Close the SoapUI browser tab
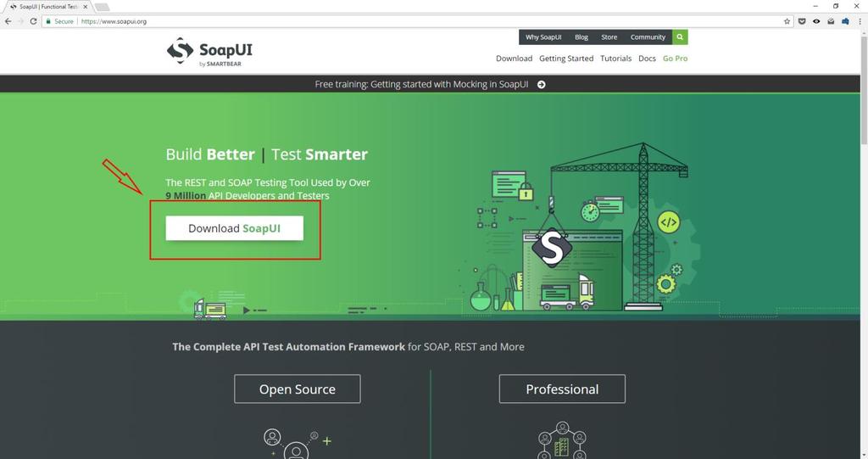 [86, 7]
